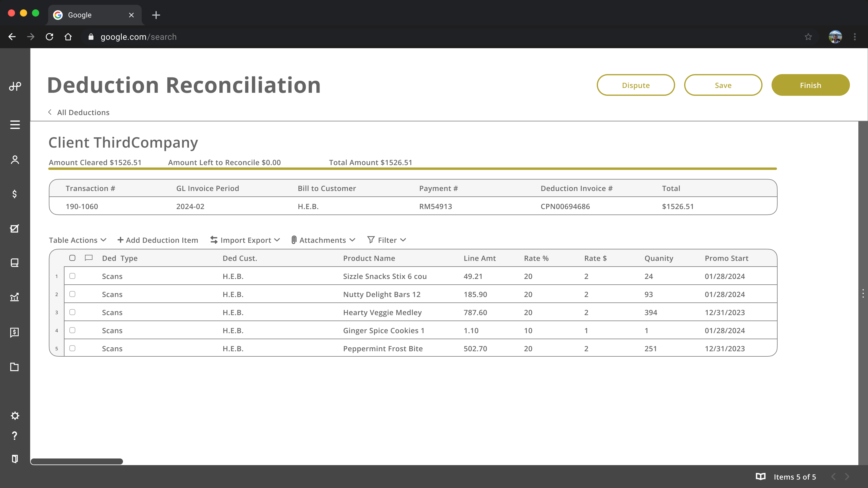Click the dollar sign sidebar icon
The height and width of the screenshot is (488, 868).
[x=14, y=194]
